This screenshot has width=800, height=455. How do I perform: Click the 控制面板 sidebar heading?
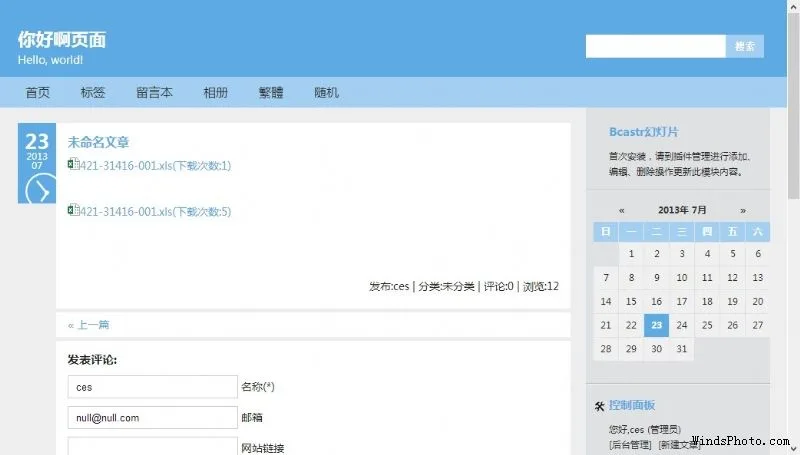coord(632,405)
